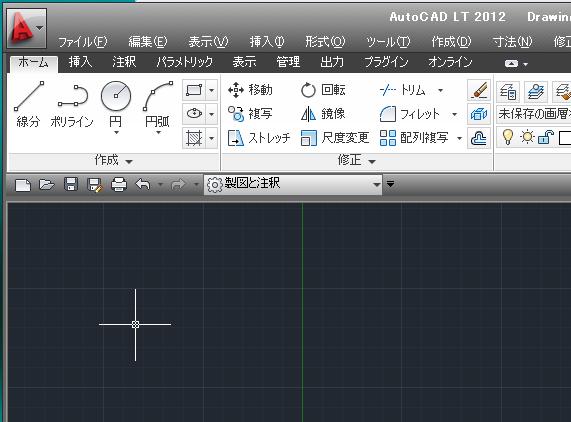Switch to the オンライン ribbon tab

point(450,62)
